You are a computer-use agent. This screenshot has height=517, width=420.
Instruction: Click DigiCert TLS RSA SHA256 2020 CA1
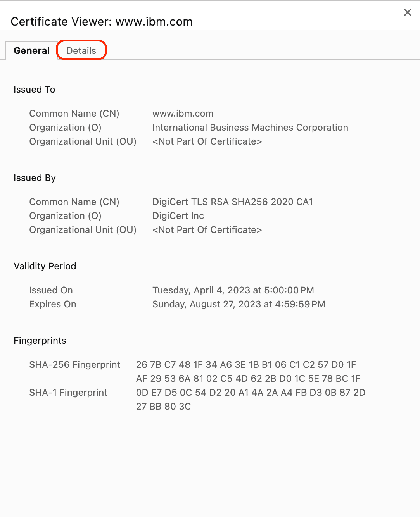point(232,202)
